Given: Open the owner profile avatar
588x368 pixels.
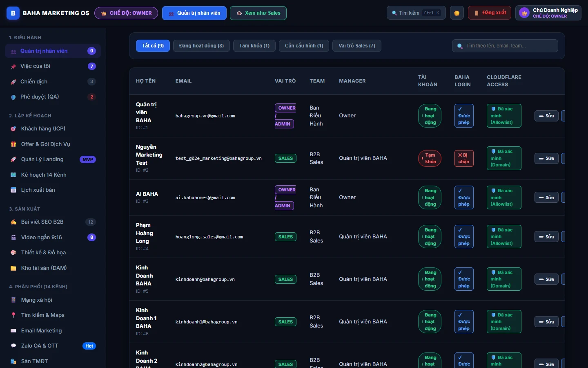Looking at the screenshot, I should (x=524, y=13).
